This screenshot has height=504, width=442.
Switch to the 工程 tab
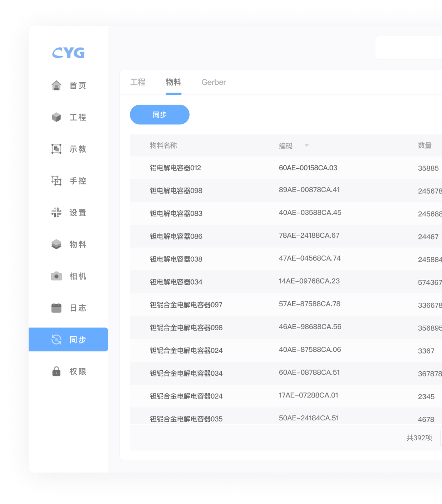138,82
